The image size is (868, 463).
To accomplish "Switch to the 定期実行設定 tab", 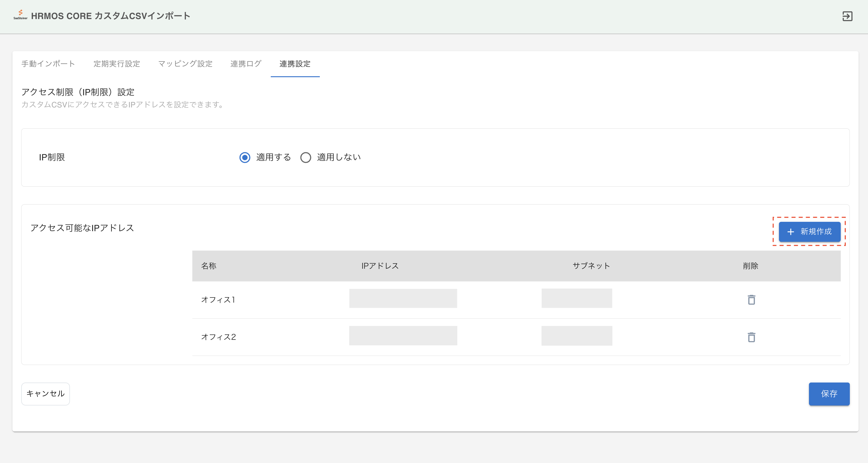I will (x=117, y=64).
